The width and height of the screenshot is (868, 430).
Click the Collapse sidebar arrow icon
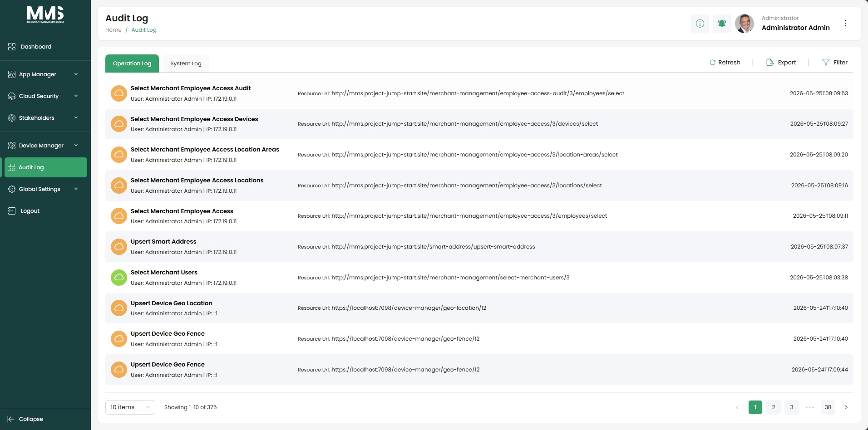[11, 419]
